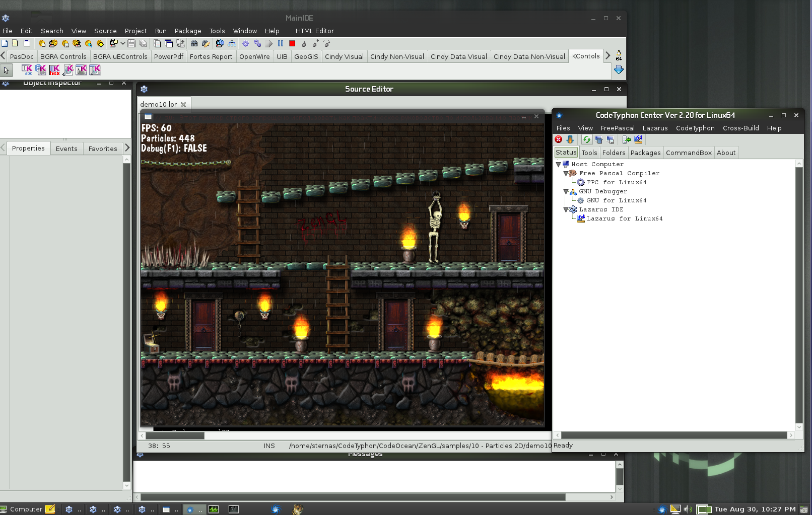Viewport: 812px width, 515px height.
Task: Click CodeTyphon Center horizontal scrollbar
Action: (674, 435)
